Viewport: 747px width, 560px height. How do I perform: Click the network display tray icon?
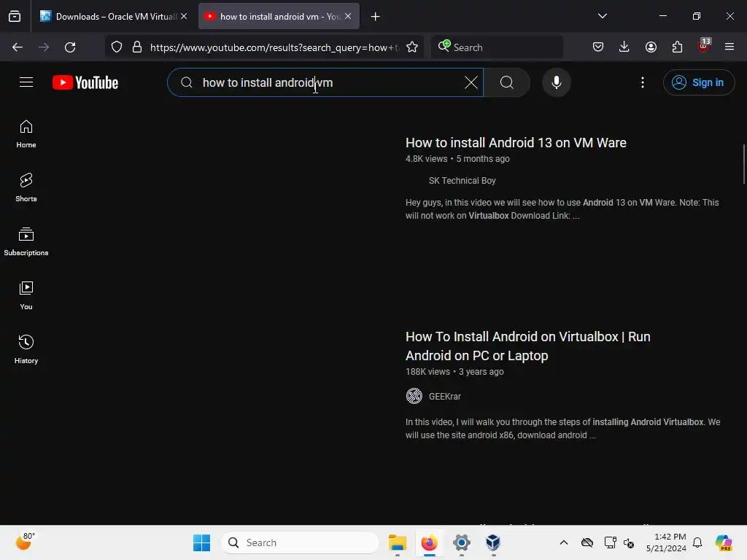[610, 542]
